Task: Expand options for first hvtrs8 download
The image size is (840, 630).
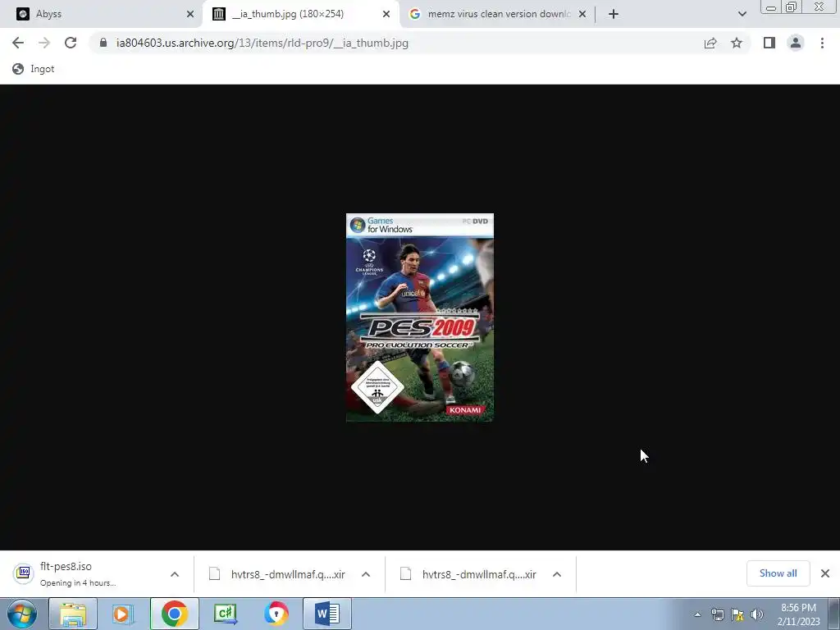Action: pos(366,573)
